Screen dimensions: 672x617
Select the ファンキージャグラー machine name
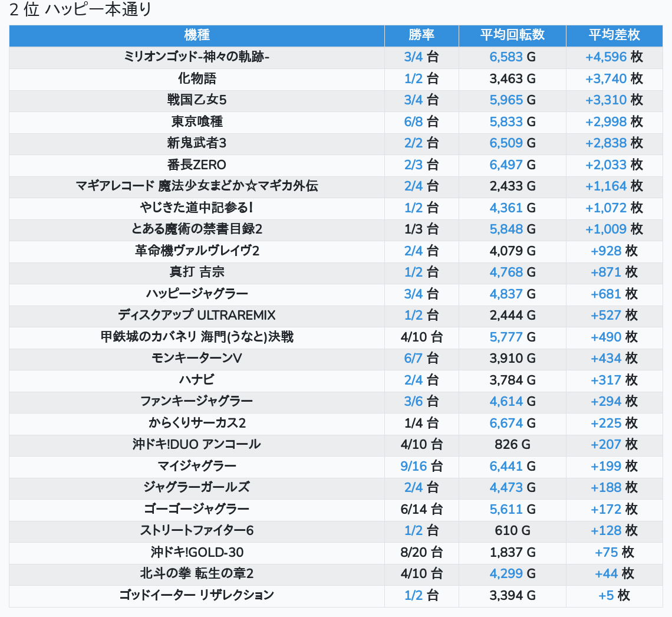point(197,401)
